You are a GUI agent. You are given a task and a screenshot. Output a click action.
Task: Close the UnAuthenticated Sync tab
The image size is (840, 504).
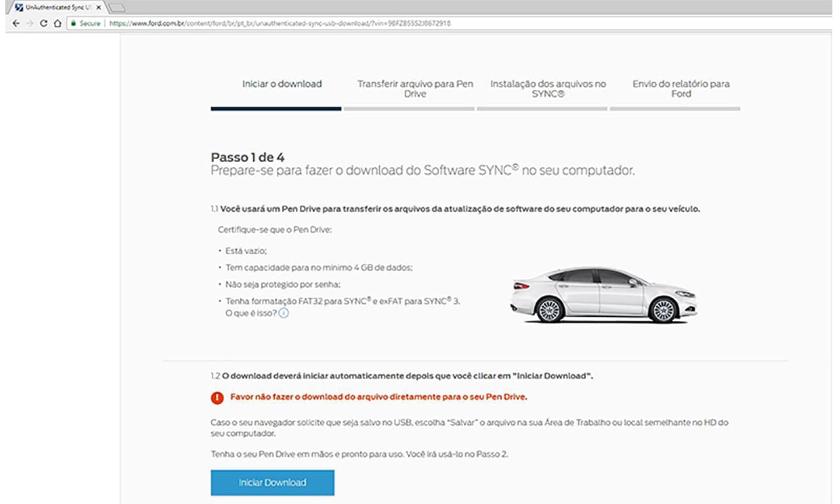[99, 8]
